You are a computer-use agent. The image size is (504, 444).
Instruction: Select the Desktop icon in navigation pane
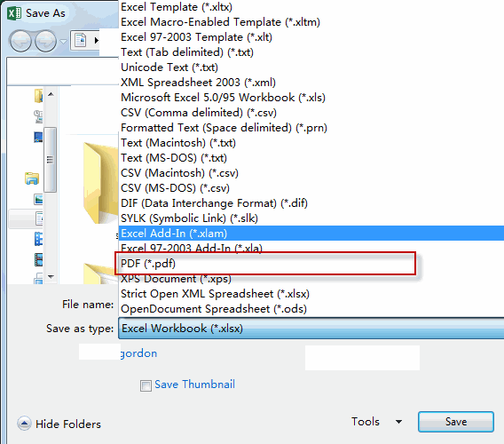click(x=38, y=138)
